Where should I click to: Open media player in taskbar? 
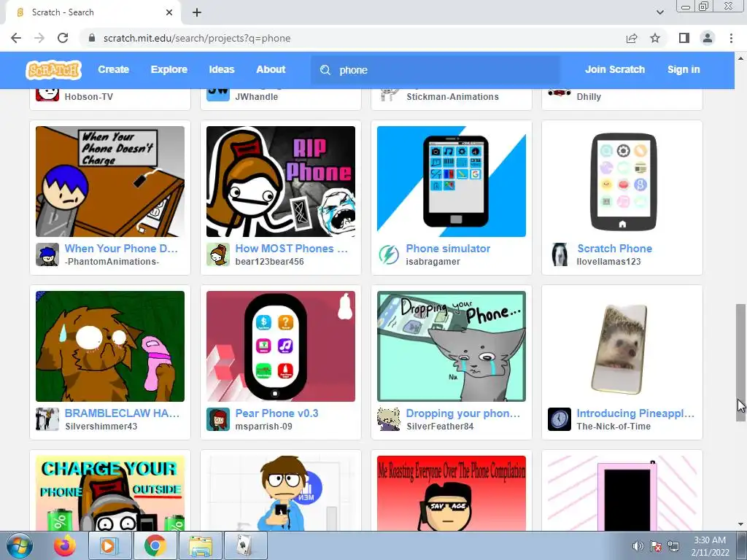(110, 545)
